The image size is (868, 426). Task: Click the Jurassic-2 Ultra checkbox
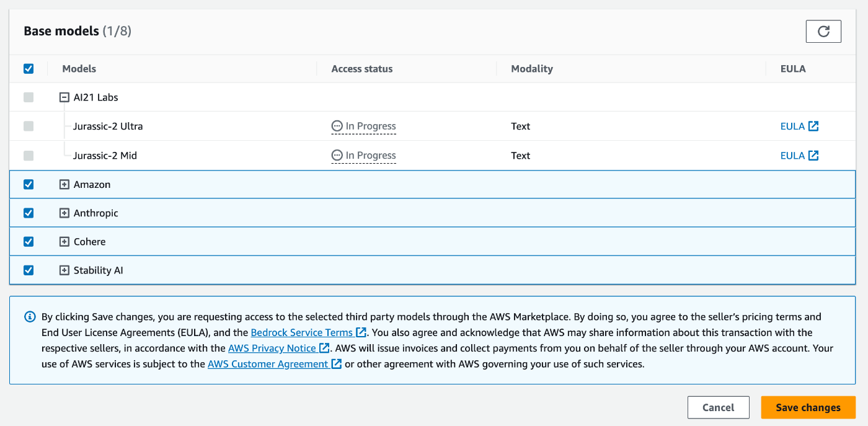tap(29, 126)
